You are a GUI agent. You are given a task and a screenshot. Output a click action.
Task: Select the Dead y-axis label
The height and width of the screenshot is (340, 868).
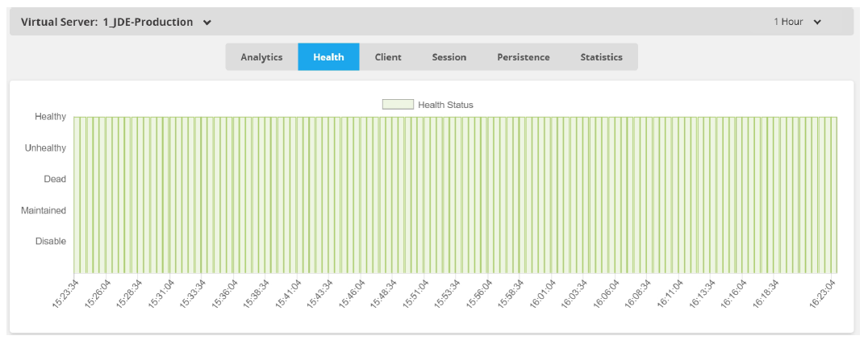coord(55,179)
